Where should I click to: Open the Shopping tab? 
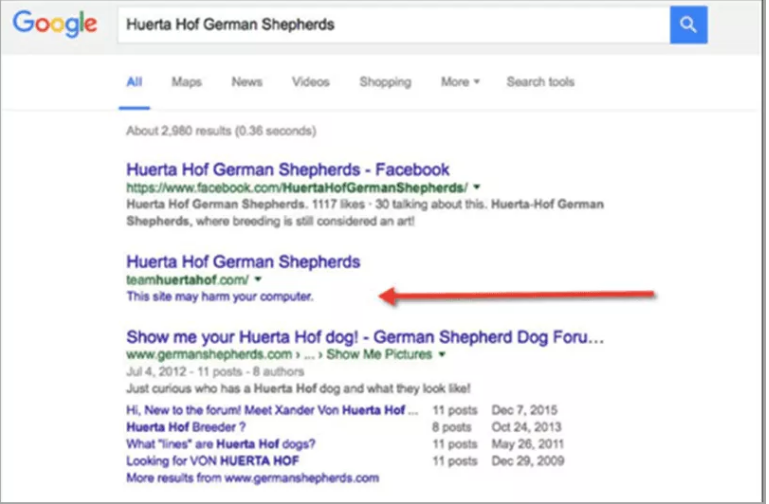click(x=385, y=82)
